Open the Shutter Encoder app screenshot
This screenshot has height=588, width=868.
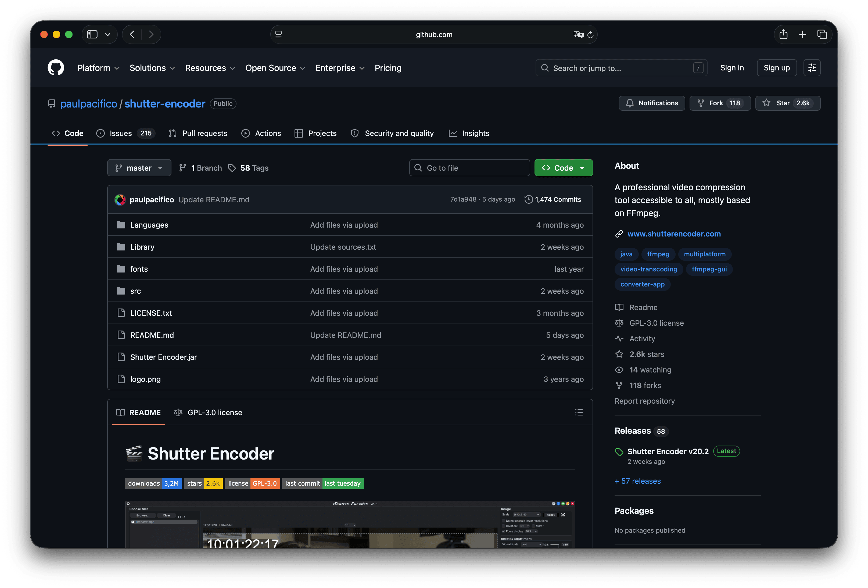(x=350, y=525)
